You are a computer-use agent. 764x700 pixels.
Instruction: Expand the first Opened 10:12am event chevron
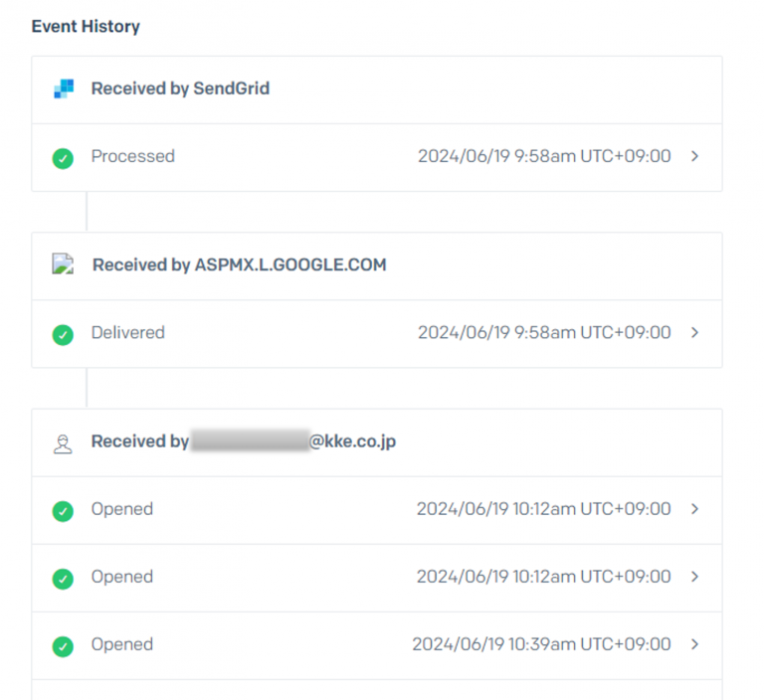(x=695, y=509)
